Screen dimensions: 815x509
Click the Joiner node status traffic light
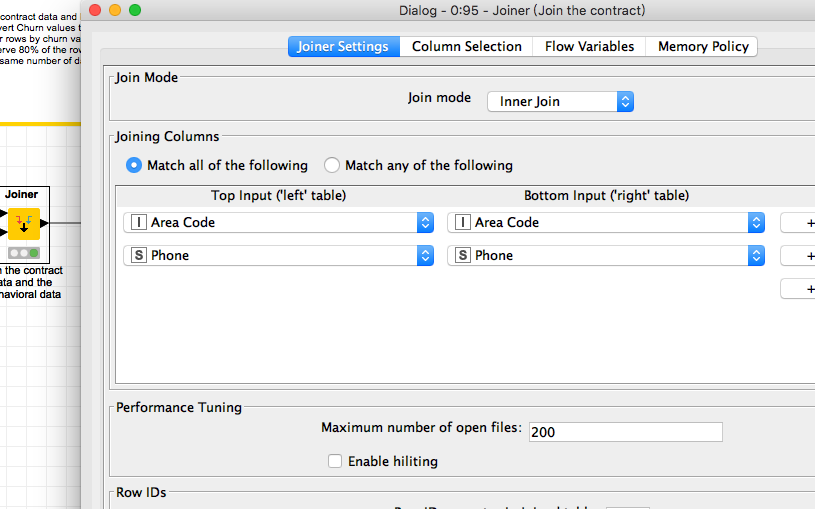coord(24,253)
